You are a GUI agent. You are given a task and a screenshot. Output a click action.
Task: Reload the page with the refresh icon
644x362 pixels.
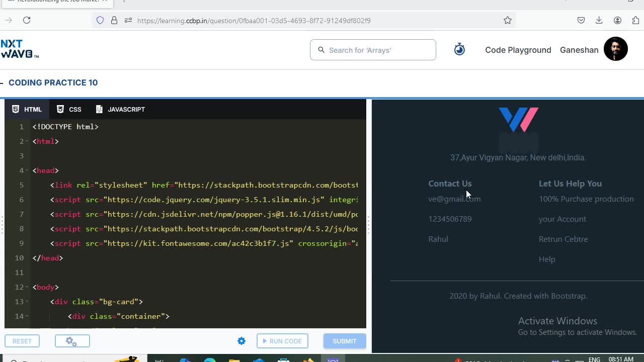pos(27,20)
